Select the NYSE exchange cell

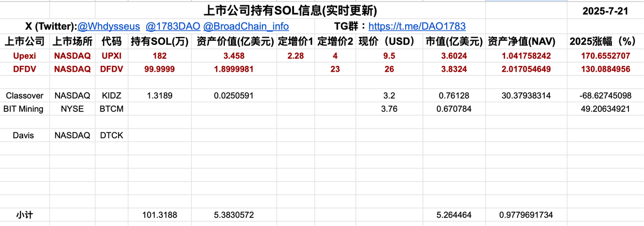(72, 109)
